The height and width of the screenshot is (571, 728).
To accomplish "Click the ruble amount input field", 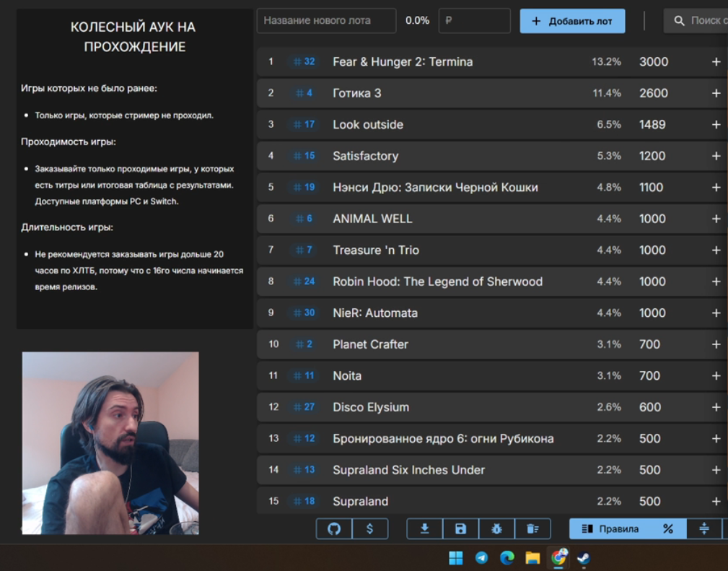I will tap(475, 20).
